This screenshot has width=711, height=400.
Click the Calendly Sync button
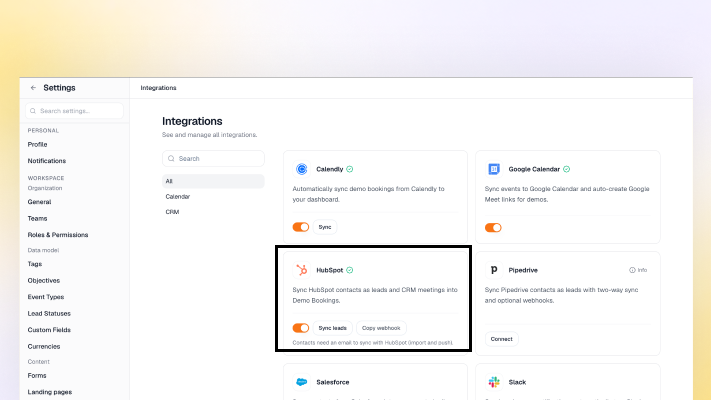click(x=325, y=227)
